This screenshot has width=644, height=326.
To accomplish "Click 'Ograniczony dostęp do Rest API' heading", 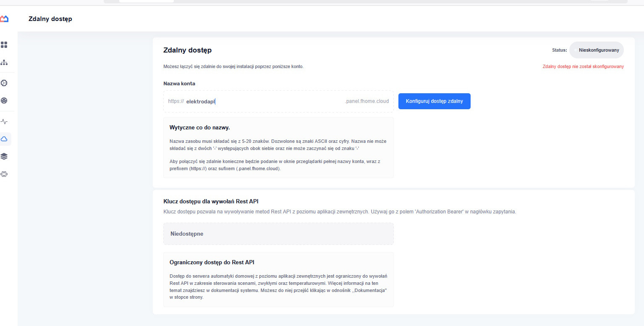I will [212, 262].
